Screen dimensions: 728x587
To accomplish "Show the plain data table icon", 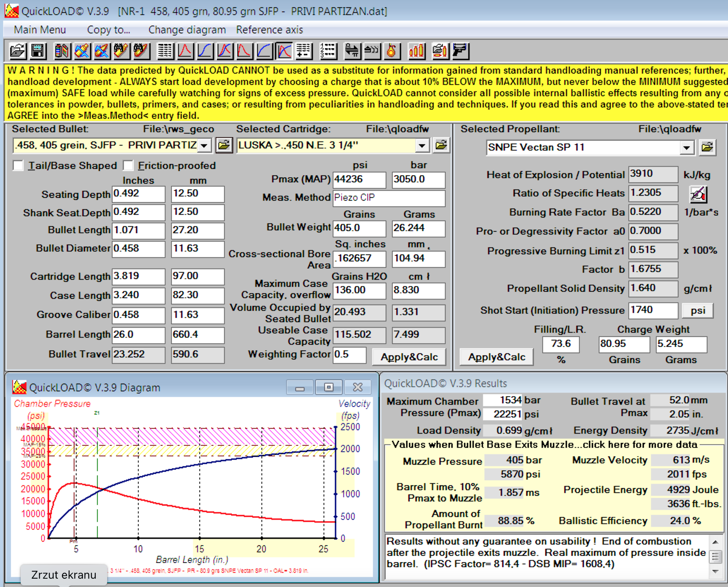I will [166, 51].
